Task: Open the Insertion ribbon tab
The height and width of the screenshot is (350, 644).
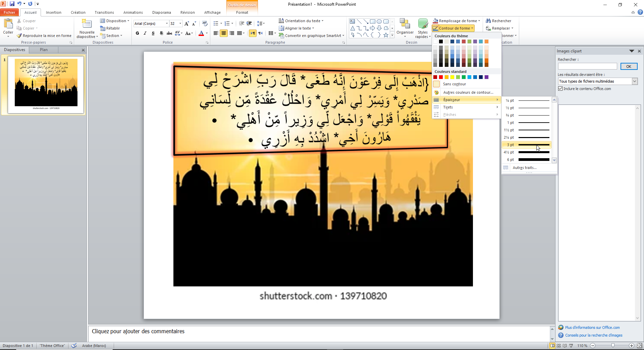Action: click(54, 12)
